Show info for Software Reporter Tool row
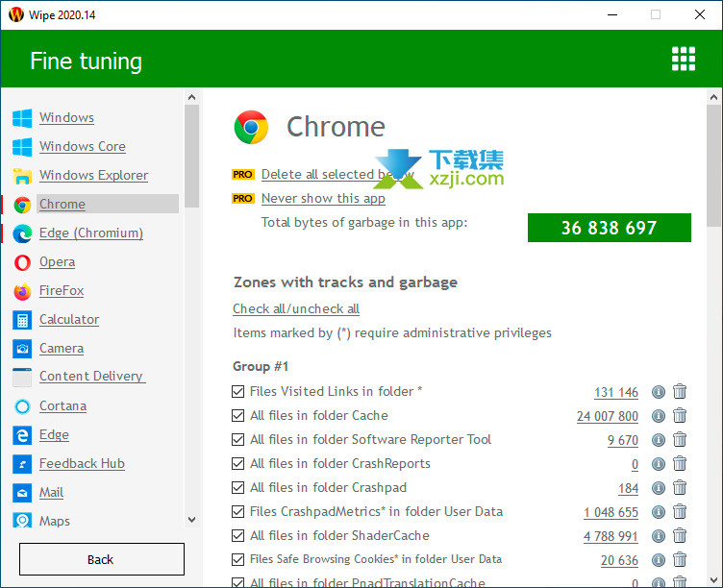 pyautogui.click(x=659, y=440)
